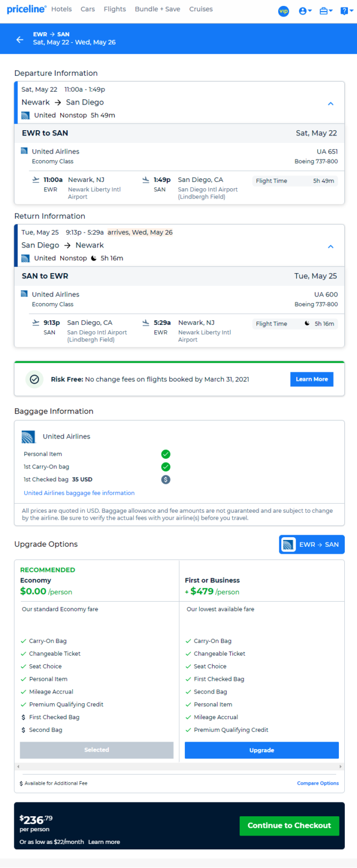
Task: Open the Bundle + Save menu item
Action: [x=157, y=9]
